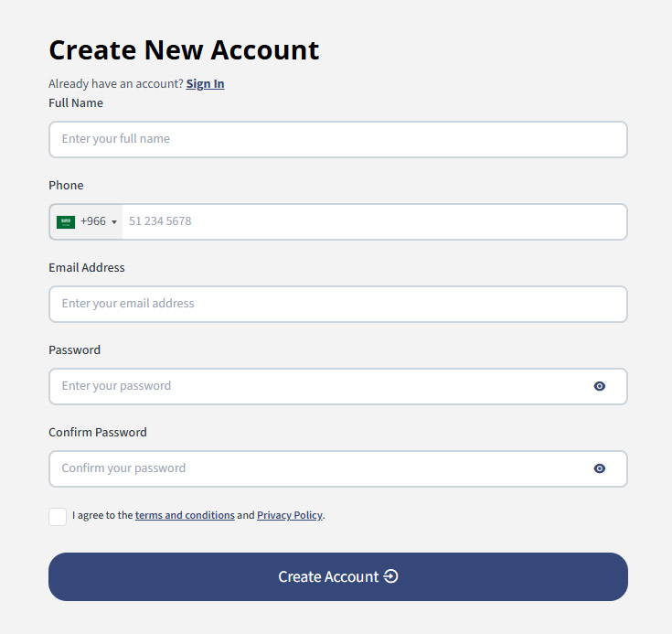The width and height of the screenshot is (672, 634).
Task: Click the Phone field label
Action: [x=66, y=186]
